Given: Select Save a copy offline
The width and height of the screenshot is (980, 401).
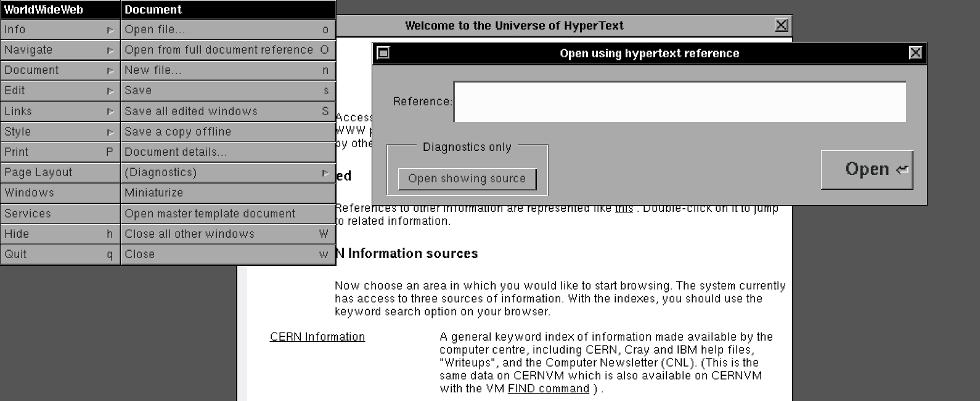Looking at the screenshot, I should pyautogui.click(x=228, y=131).
